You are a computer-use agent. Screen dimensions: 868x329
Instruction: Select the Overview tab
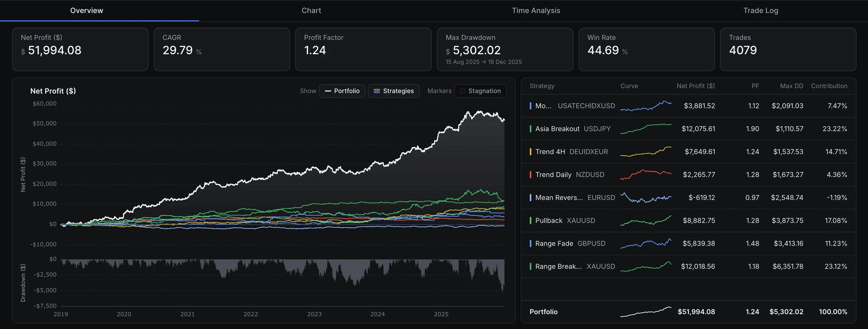(86, 10)
